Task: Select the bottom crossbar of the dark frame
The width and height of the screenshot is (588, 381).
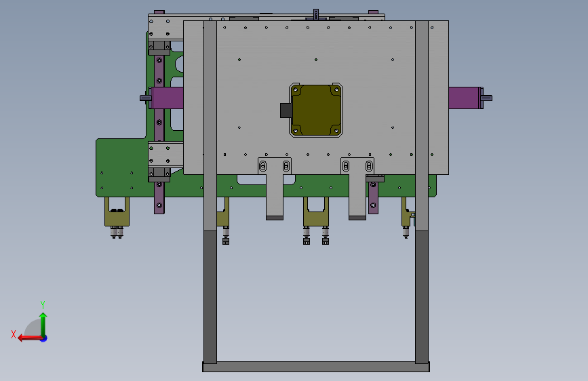Action: click(x=316, y=367)
